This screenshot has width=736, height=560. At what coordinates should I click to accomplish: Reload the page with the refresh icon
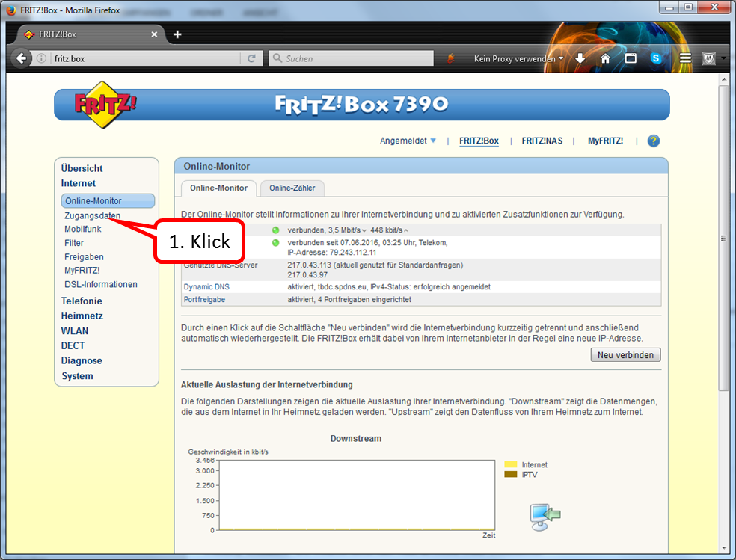point(251,58)
